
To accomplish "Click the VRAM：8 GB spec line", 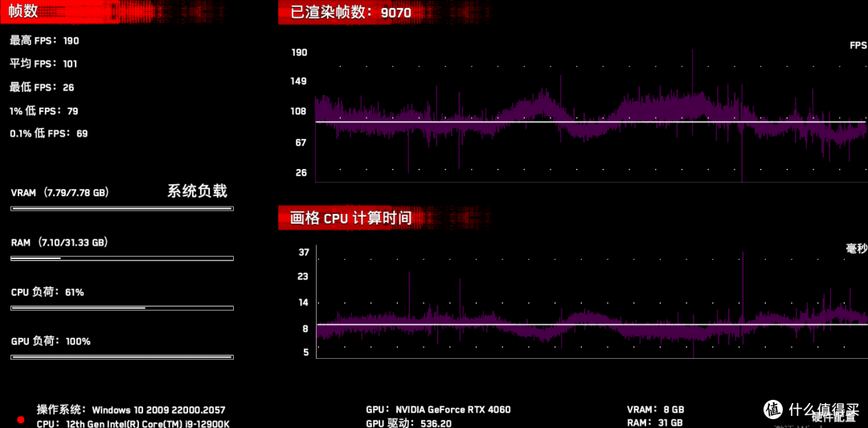I will (656, 409).
